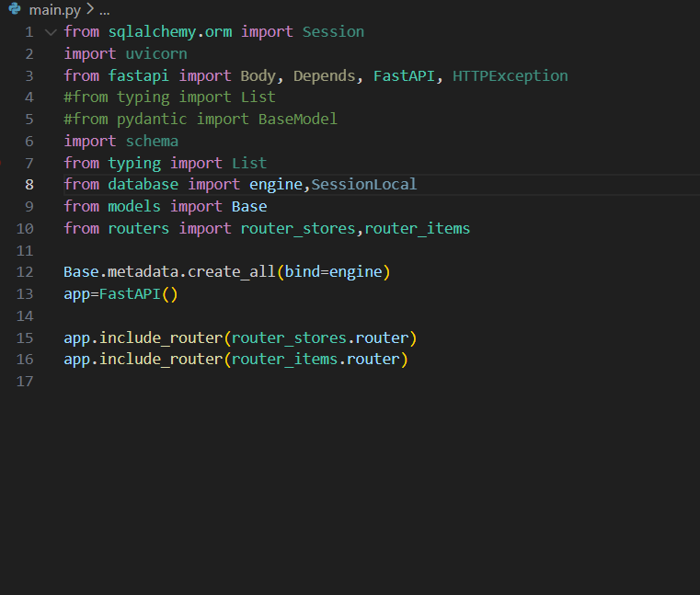This screenshot has width=700, height=595.
Task: Click the 'Session' import on line 1
Action: point(333,32)
